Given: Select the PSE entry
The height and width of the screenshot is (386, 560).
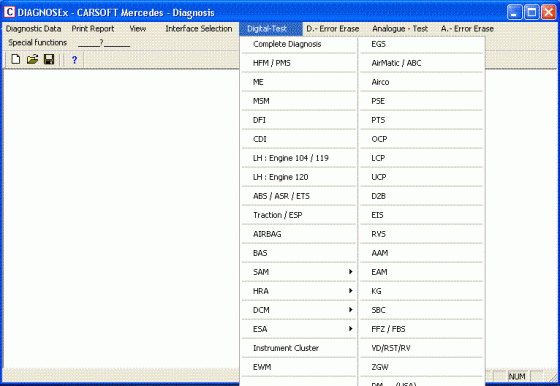Looking at the screenshot, I should click(x=421, y=101).
